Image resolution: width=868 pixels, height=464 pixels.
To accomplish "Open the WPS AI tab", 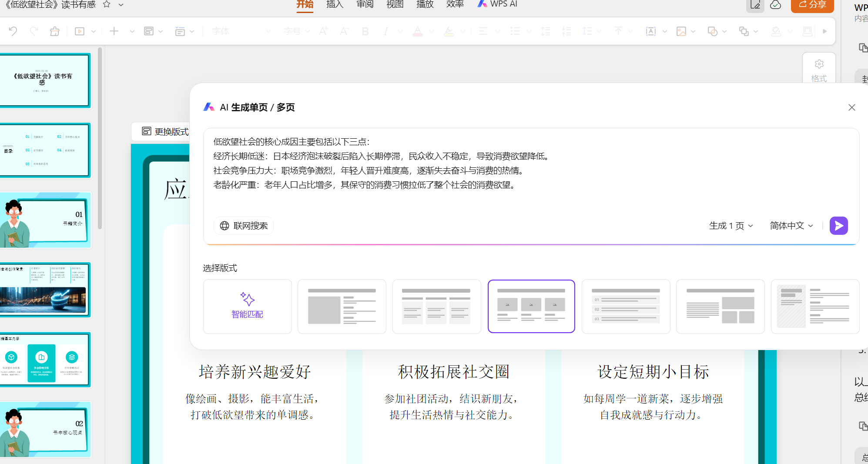I will tap(497, 4).
